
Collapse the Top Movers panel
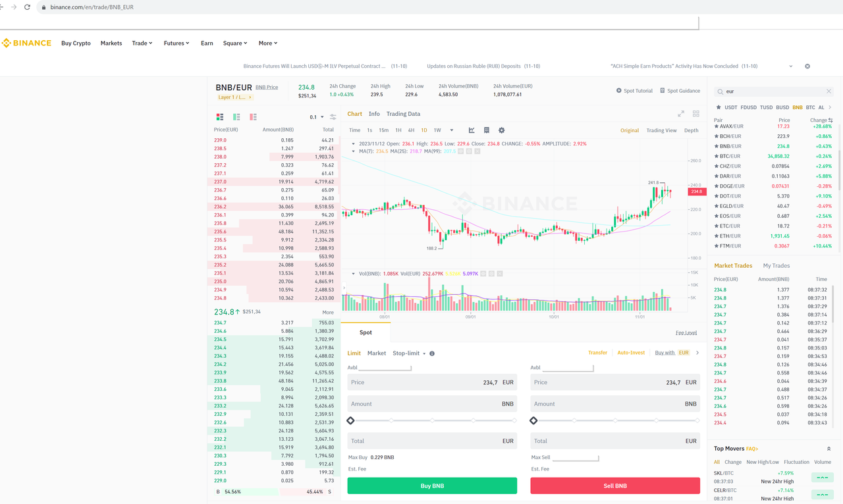(x=829, y=449)
